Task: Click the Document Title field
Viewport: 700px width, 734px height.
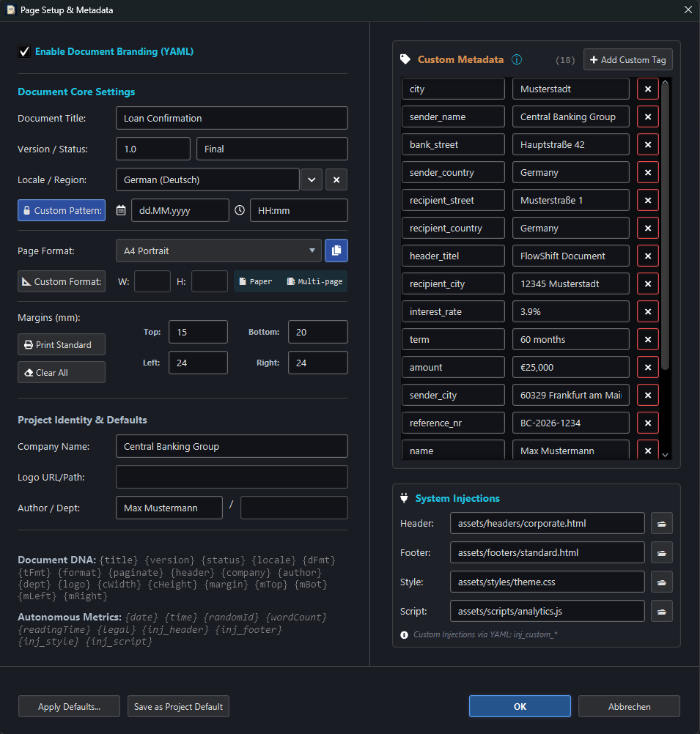Action: click(232, 119)
